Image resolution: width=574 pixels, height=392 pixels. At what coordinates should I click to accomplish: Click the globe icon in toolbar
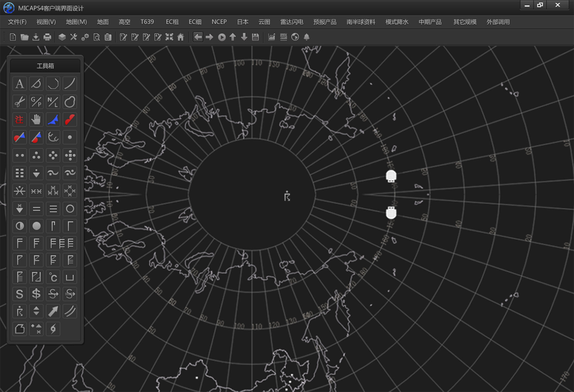pos(295,37)
